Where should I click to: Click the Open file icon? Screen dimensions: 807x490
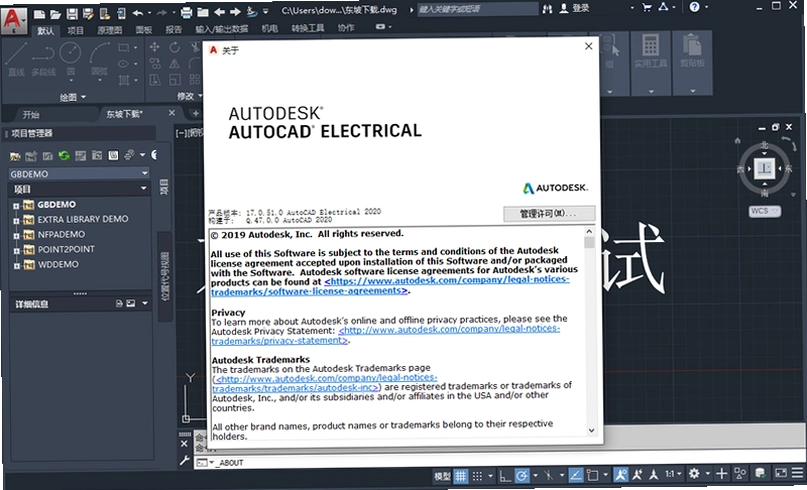pyautogui.click(x=56, y=13)
